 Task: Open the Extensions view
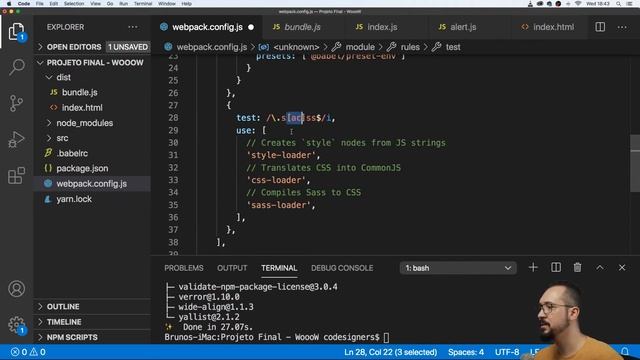pos(16,176)
